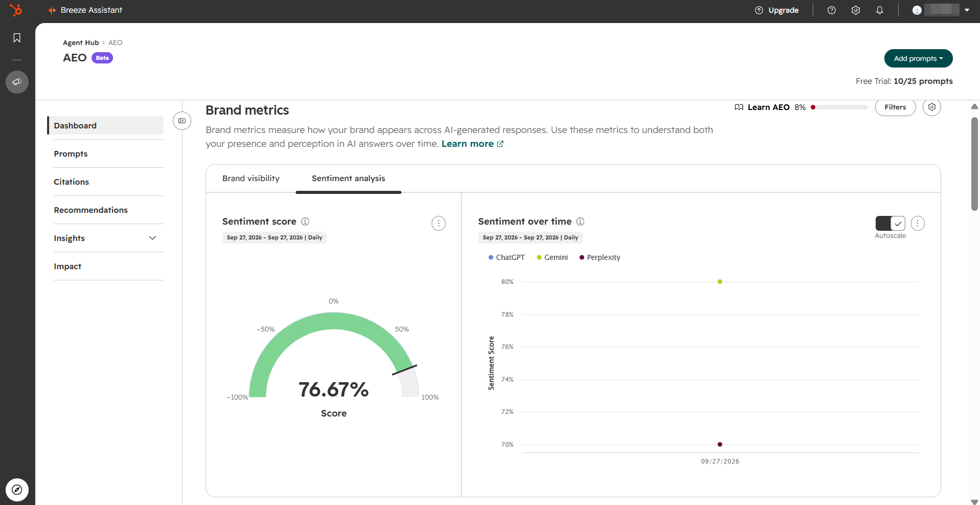Open Prompts in side menu
The image size is (980, 505).
[71, 153]
